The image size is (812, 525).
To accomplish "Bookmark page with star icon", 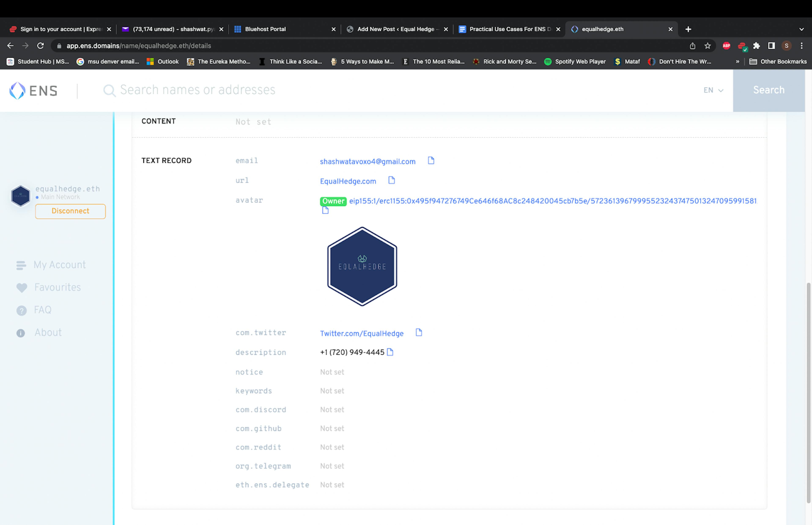I will pos(707,46).
